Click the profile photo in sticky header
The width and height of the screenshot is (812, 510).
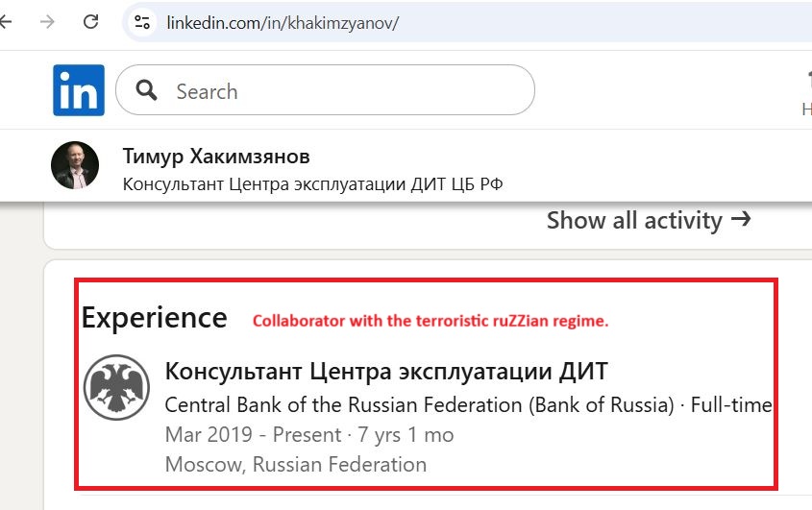tap(75, 166)
